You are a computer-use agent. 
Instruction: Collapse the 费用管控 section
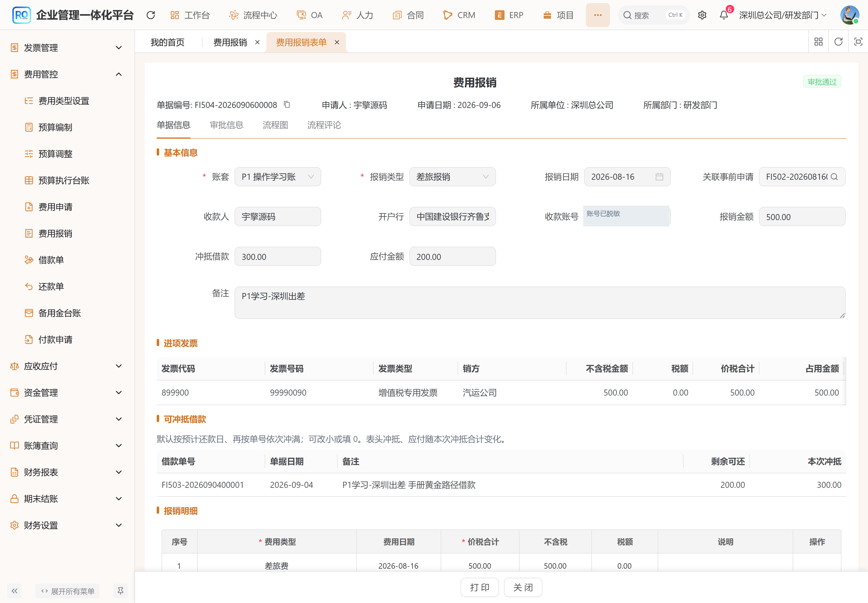tap(67, 74)
